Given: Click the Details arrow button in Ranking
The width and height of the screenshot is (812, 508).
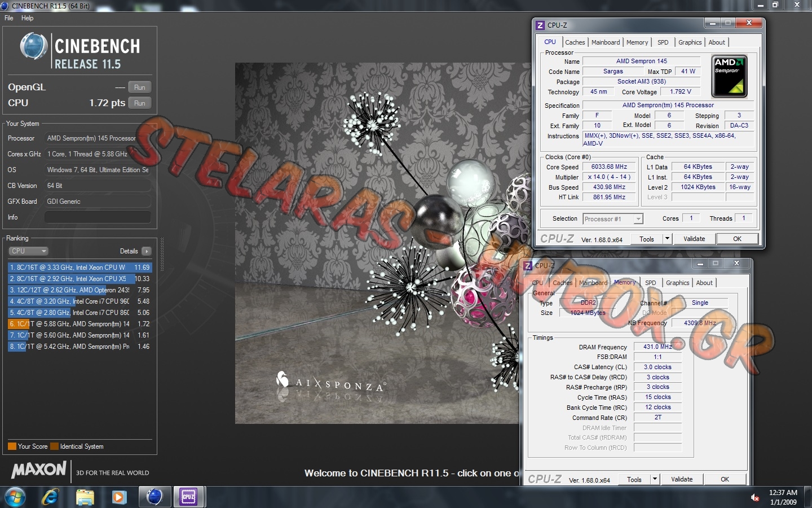Looking at the screenshot, I should (147, 251).
